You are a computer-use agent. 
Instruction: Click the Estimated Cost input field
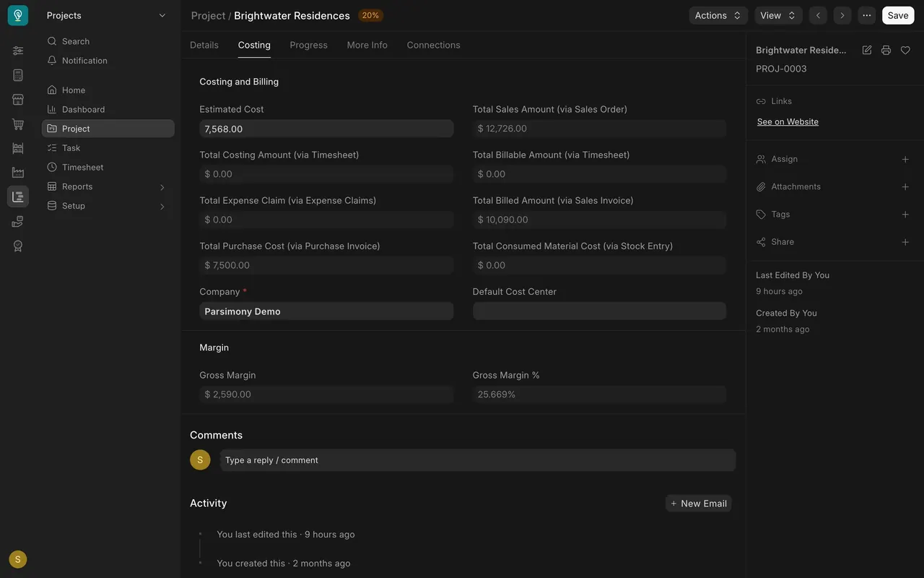(x=326, y=129)
